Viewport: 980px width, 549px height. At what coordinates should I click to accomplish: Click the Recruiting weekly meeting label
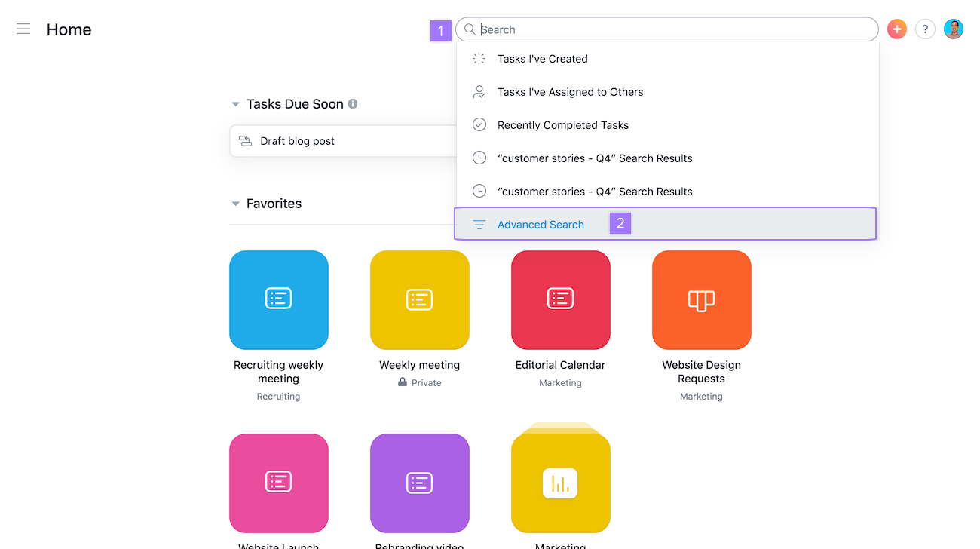[x=279, y=372]
